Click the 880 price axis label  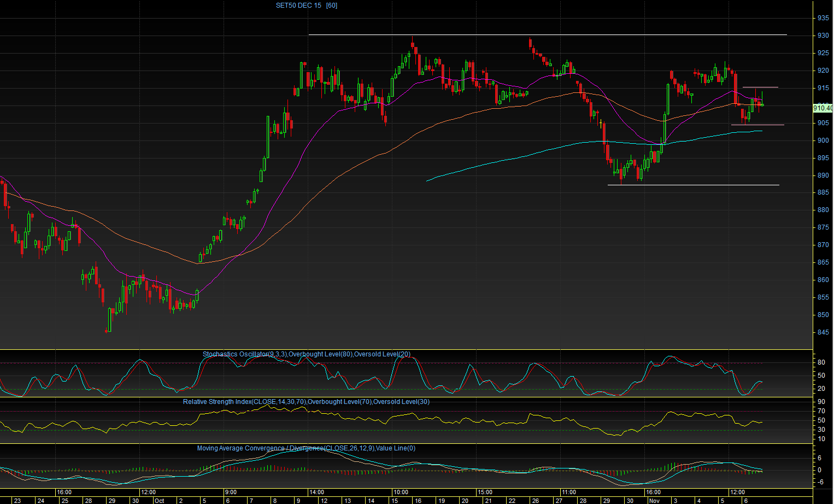(x=823, y=210)
